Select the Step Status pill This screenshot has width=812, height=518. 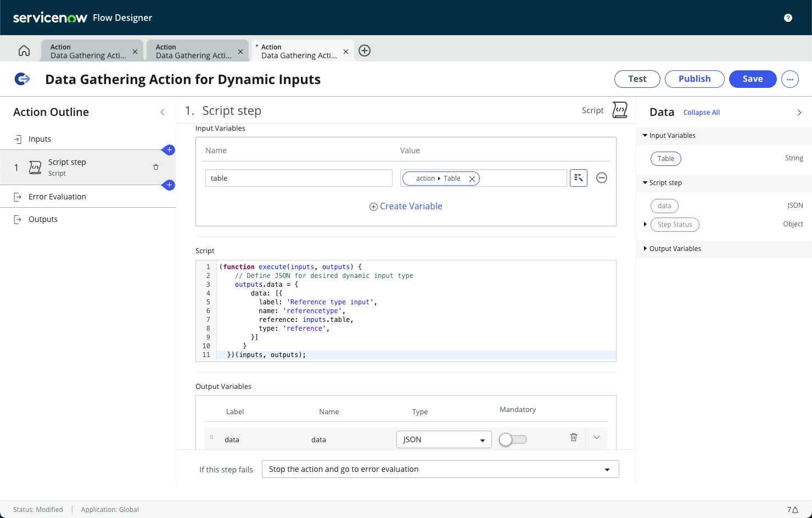tap(675, 225)
